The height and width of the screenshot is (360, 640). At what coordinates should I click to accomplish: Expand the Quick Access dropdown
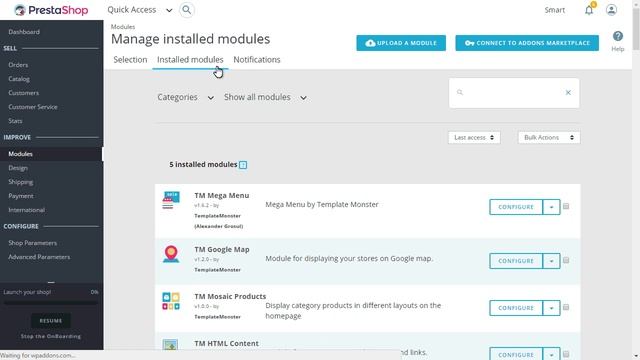tap(140, 10)
